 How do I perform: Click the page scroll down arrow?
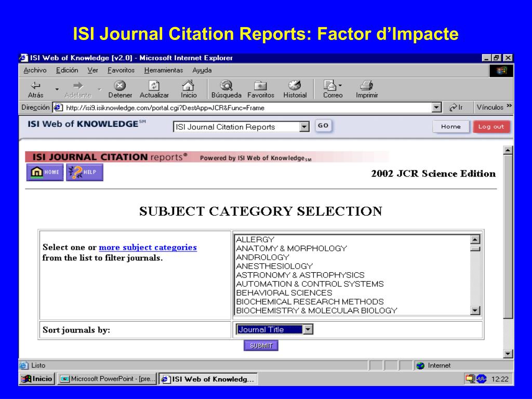click(x=508, y=354)
